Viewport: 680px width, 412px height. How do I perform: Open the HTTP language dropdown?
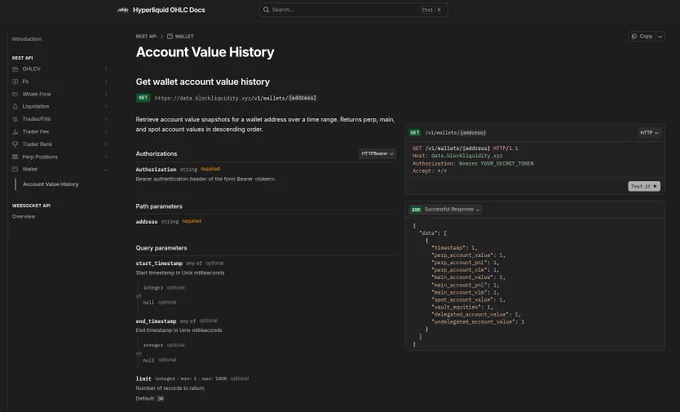tap(649, 133)
